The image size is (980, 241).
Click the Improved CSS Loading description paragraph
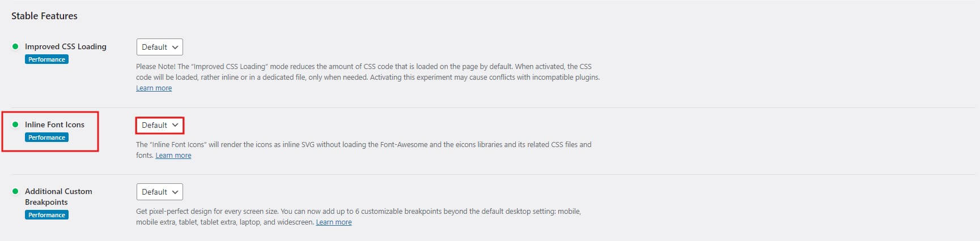coord(367,72)
